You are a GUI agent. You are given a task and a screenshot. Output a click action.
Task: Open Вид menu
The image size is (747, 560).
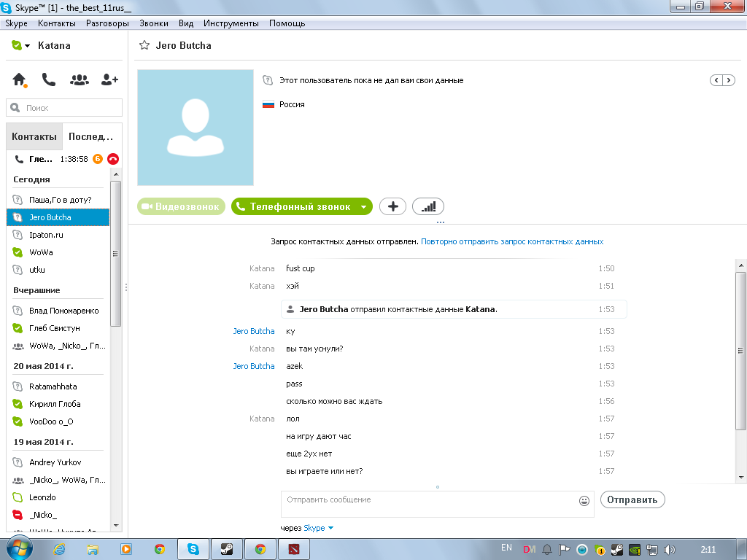point(186,23)
